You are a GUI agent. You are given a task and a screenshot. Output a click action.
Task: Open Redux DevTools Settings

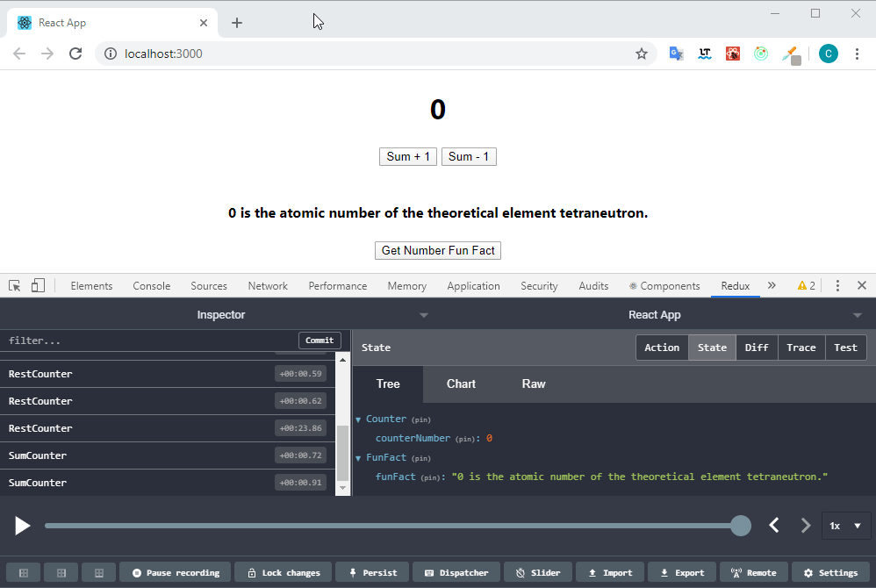coord(830,572)
